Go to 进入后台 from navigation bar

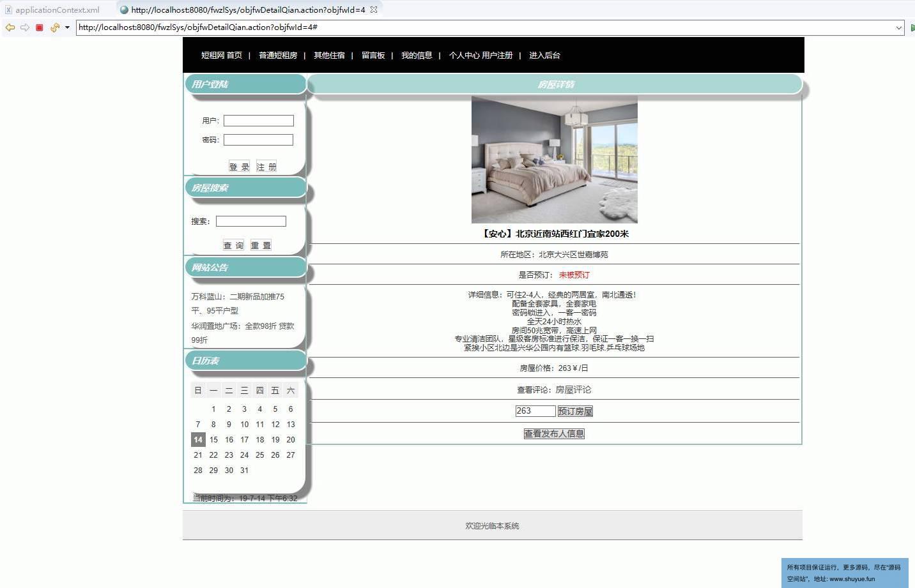tap(544, 56)
